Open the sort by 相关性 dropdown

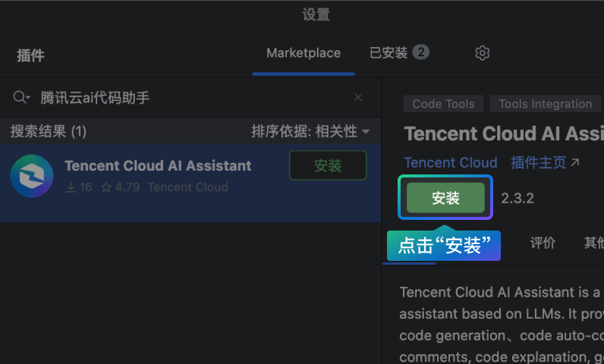(311, 132)
